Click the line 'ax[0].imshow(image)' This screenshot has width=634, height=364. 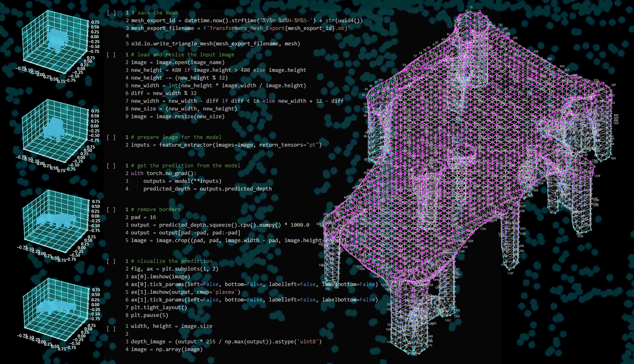coord(161,277)
